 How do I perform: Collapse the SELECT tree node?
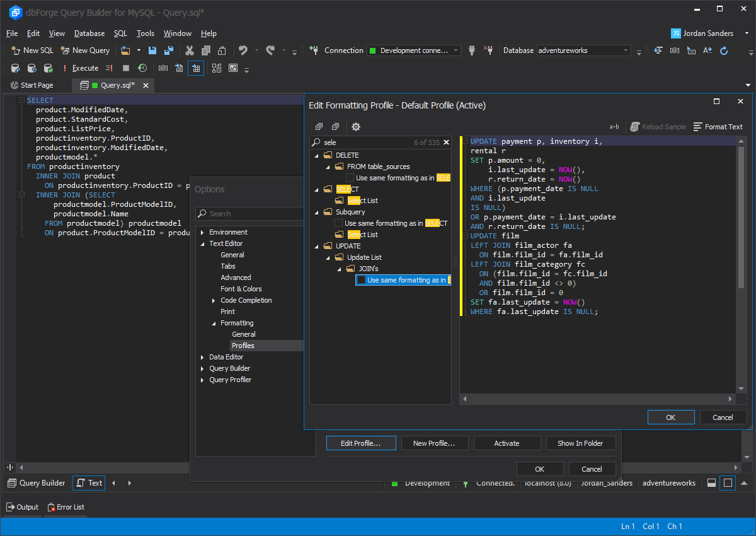click(317, 189)
